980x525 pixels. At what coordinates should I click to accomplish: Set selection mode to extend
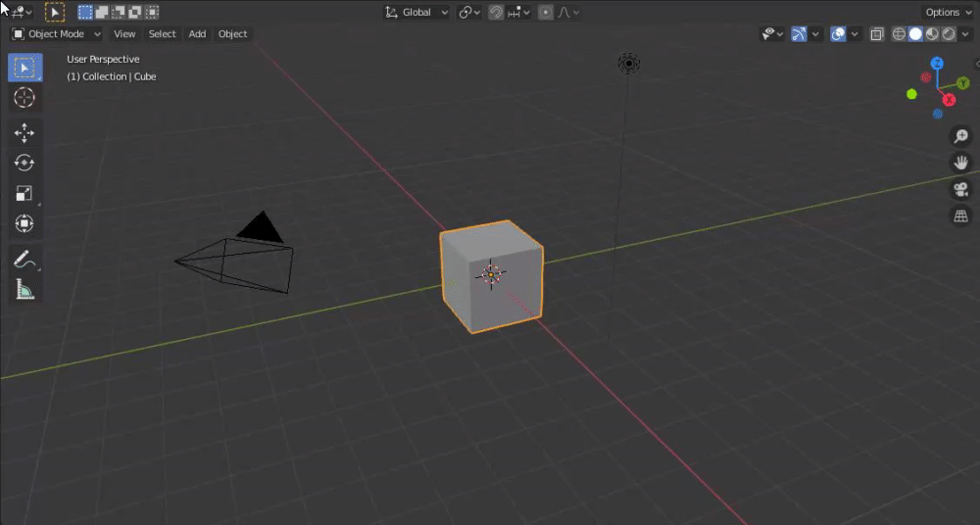point(101,12)
